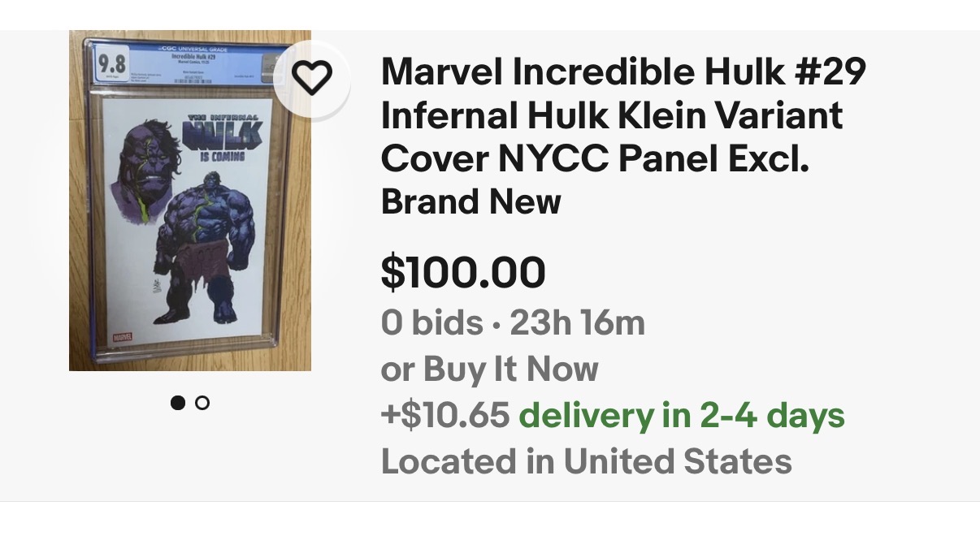
Task: Click the 23h 16m time remaining
Action: (577, 323)
